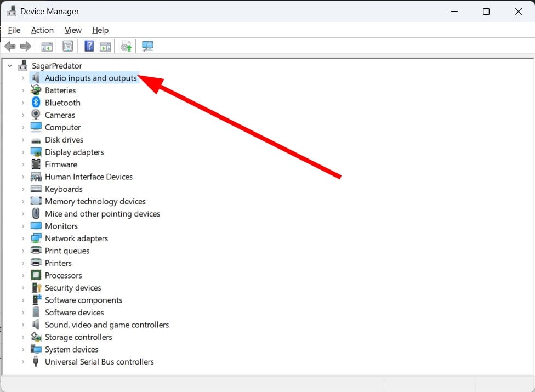The image size is (535, 392).
Task: Open the Action menu
Action: click(x=42, y=30)
